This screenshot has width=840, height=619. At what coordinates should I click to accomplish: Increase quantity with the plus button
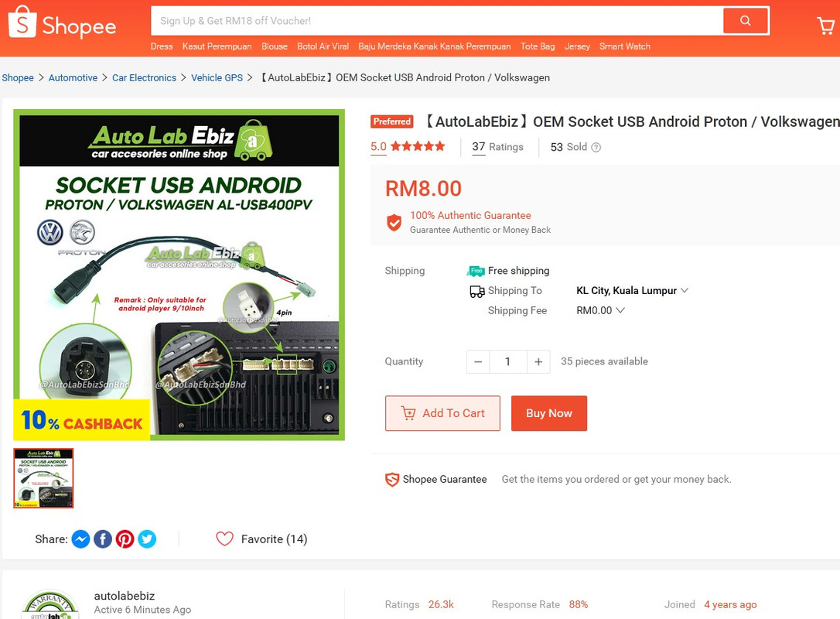point(538,362)
